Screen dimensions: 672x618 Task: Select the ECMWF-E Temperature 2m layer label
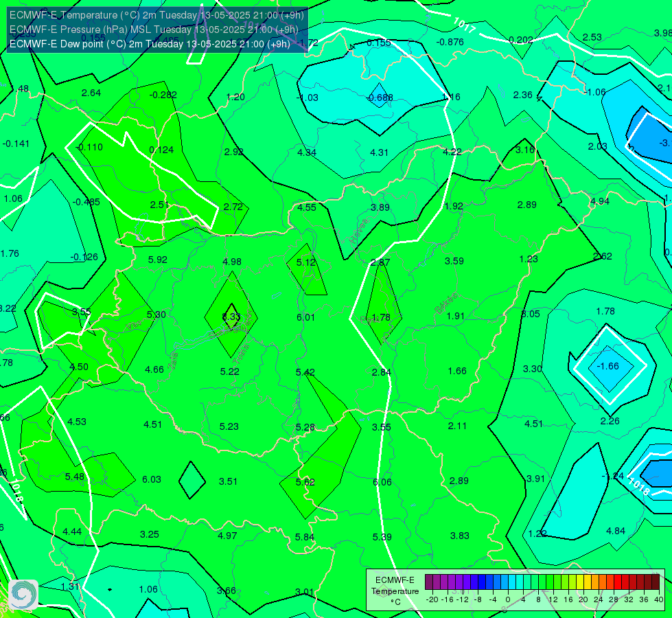pos(157,15)
